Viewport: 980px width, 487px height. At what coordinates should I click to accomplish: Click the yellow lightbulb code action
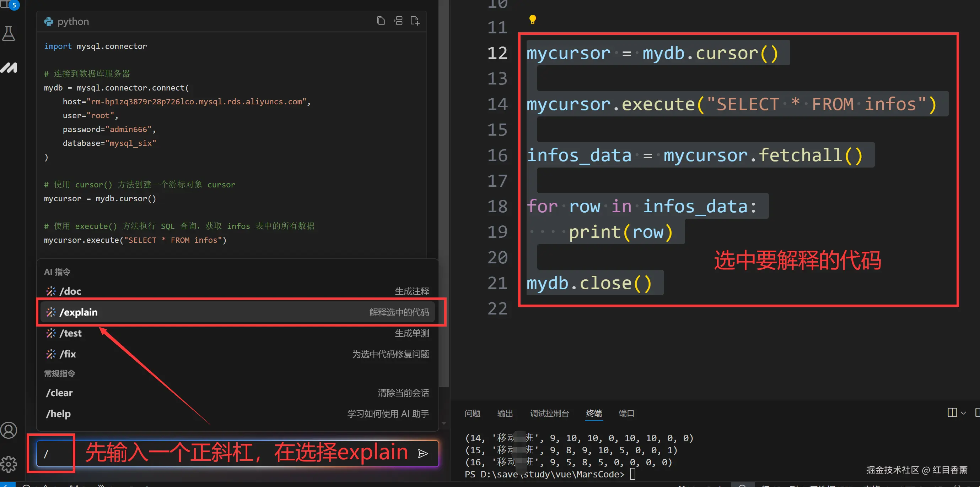532,20
